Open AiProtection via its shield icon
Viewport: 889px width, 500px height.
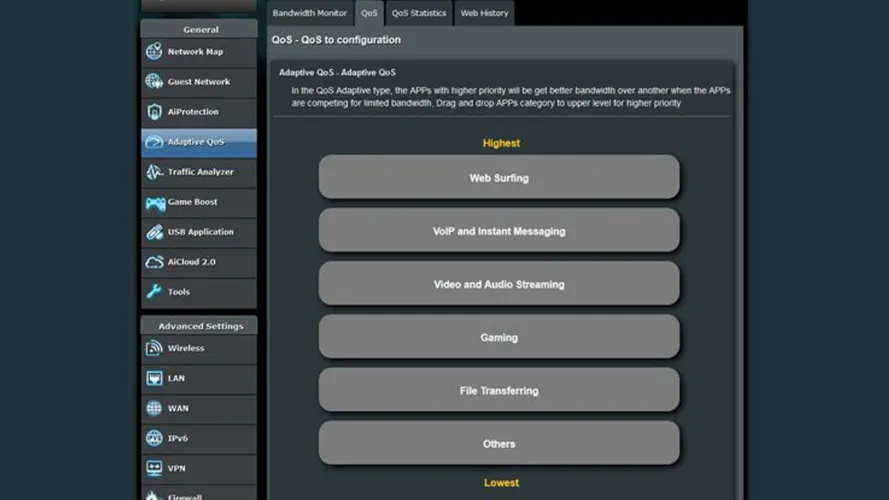coord(154,112)
